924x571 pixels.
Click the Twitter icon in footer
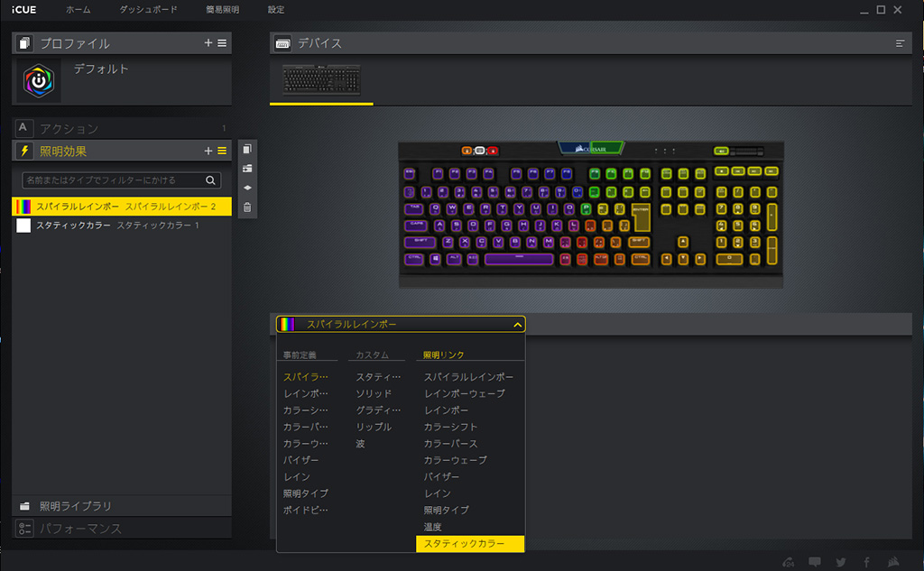click(x=841, y=562)
